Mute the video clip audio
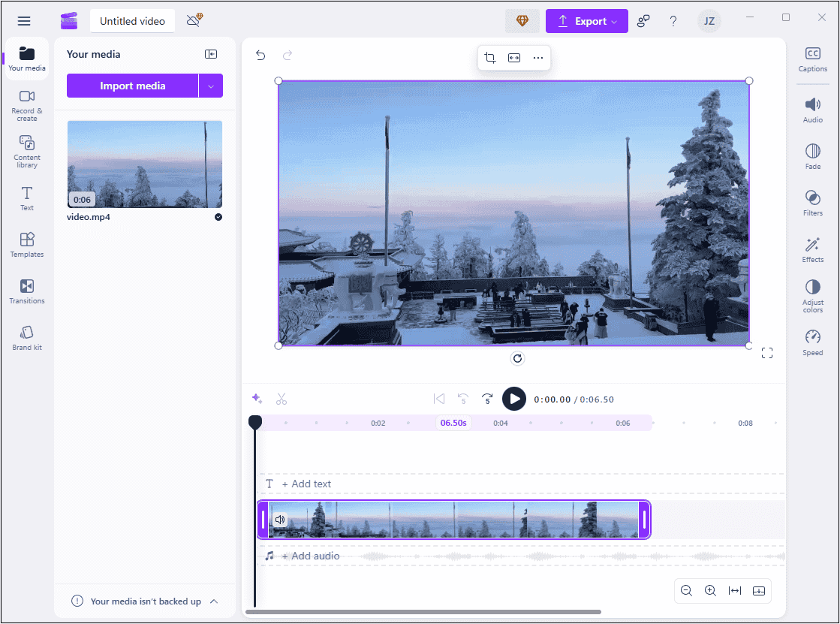 pyautogui.click(x=279, y=519)
